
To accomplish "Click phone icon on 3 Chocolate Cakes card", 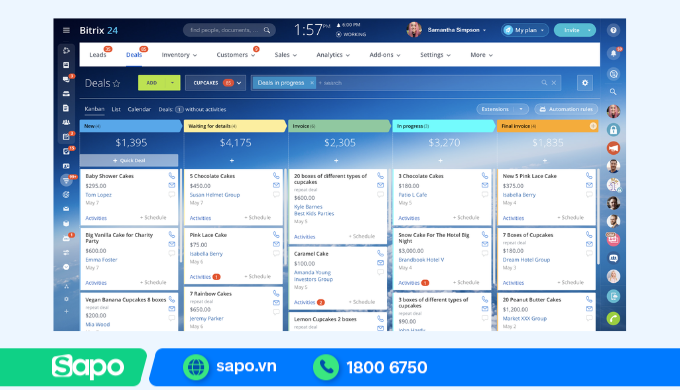I will pyautogui.click(x=485, y=176).
